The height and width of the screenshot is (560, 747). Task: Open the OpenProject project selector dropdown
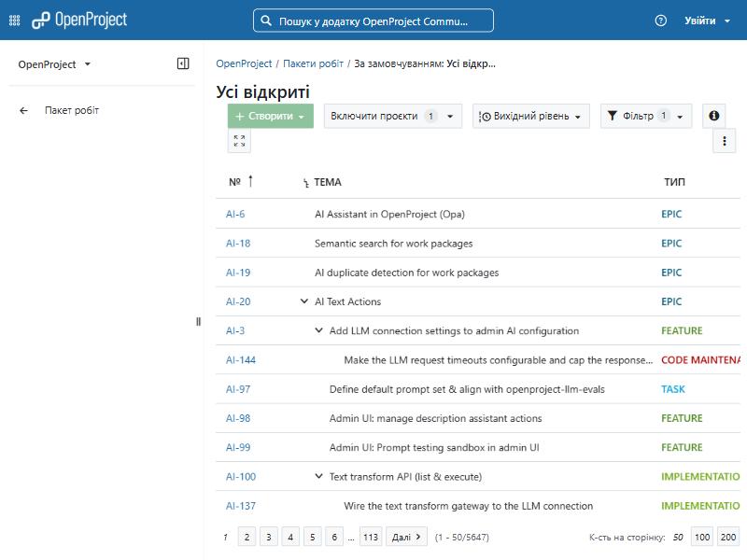(54, 64)
